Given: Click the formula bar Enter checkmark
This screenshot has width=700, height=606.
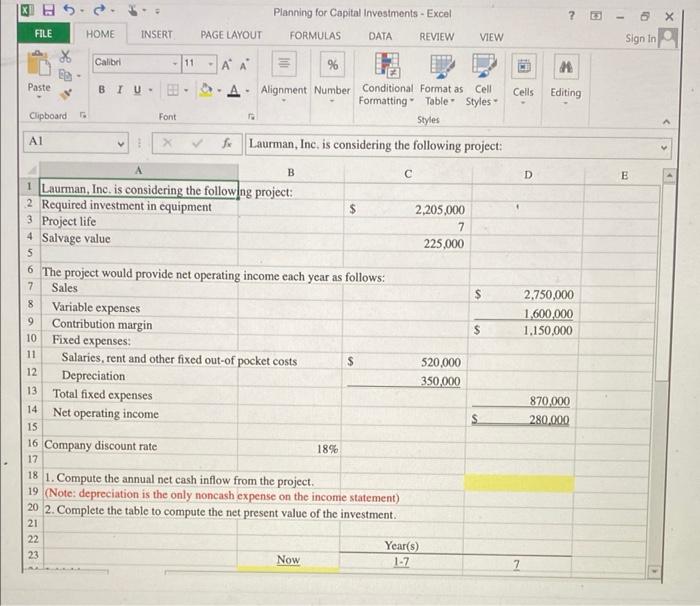Looking at the screenshot, I should [197, 143].
